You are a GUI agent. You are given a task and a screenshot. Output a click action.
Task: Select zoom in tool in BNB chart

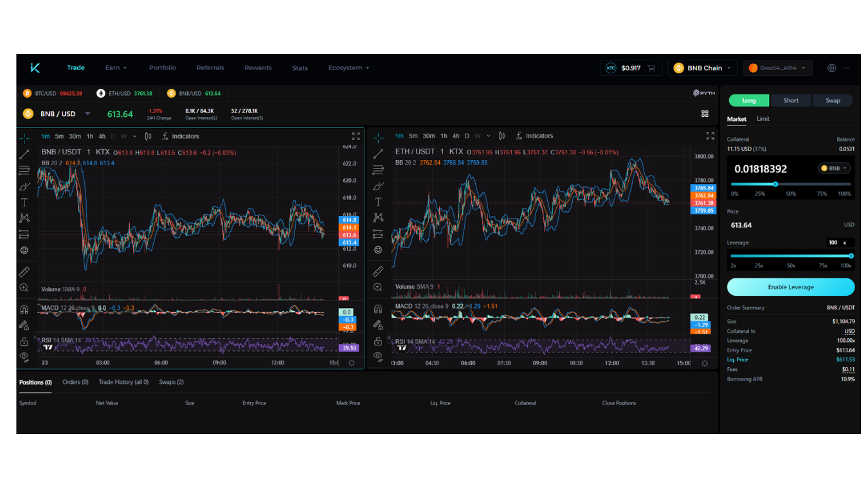tap(24, 287)
